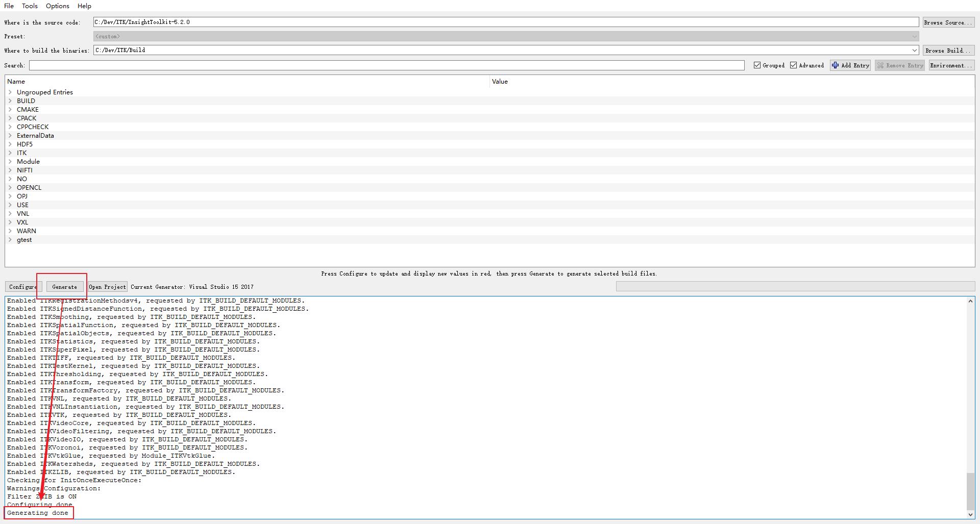Click the 'Generating done' log line

(38, 513)
